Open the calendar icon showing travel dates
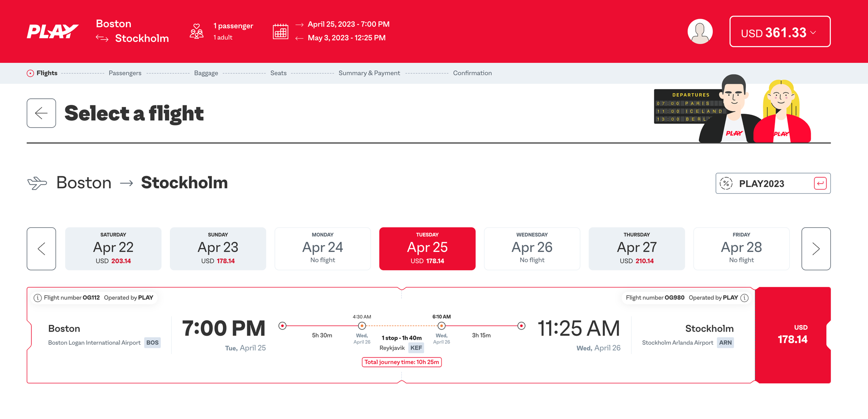Image resolution: width=868 pixels, height=419 pixels. [281, 31]
